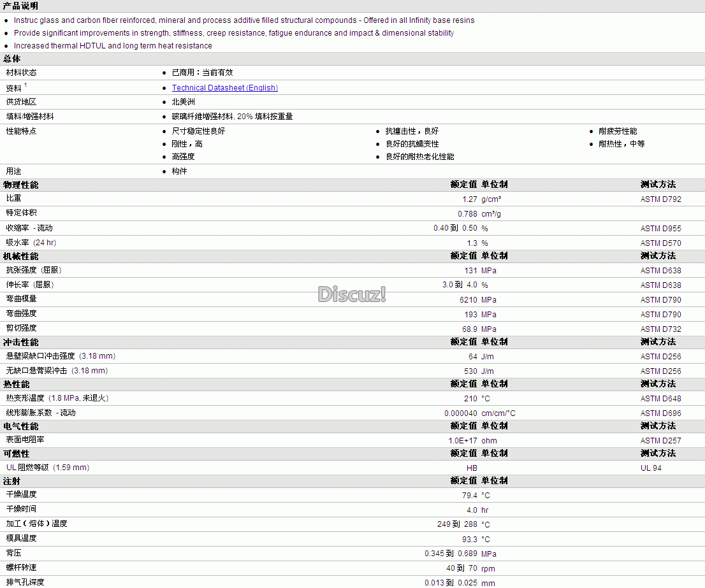The image size is (705, 588).
Task: Click the 伸长率 (屈服) row label
Action: pyautogui.click(x=30, y=285)
